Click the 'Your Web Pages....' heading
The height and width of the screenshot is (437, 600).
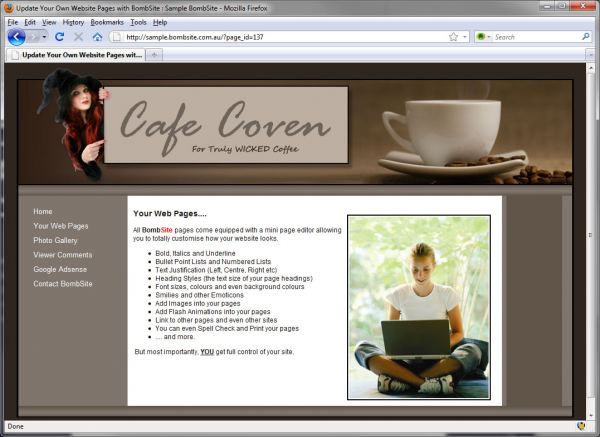pos(170,214)
